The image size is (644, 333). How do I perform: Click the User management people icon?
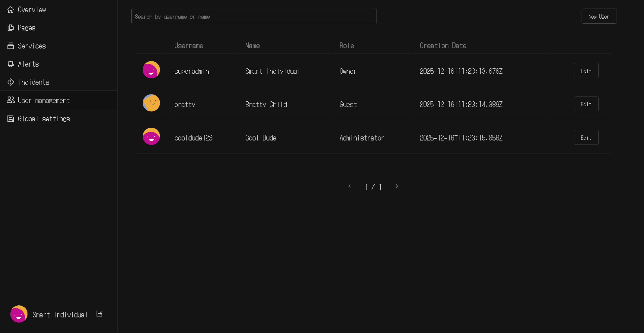(11, 100)
